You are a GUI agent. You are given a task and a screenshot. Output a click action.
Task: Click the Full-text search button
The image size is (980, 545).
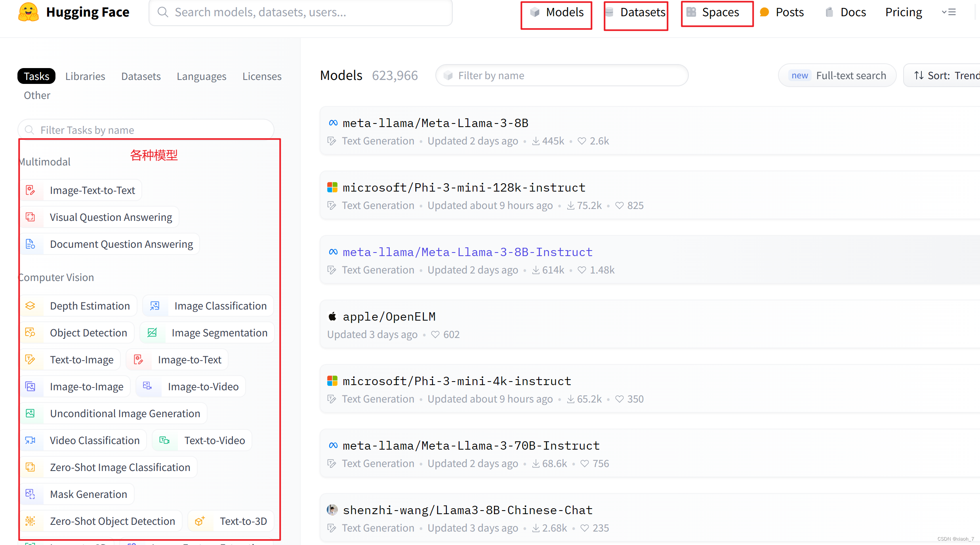pos(837,76)
